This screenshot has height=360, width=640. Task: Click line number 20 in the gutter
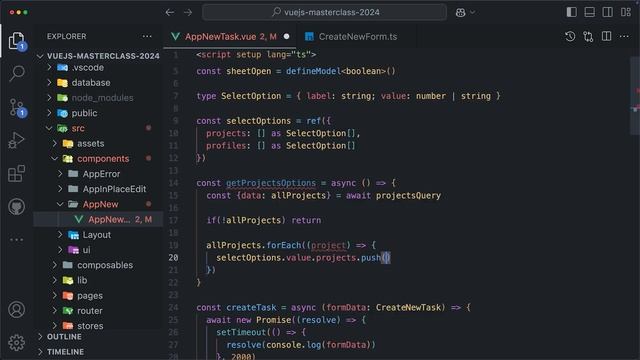(173, 258)
